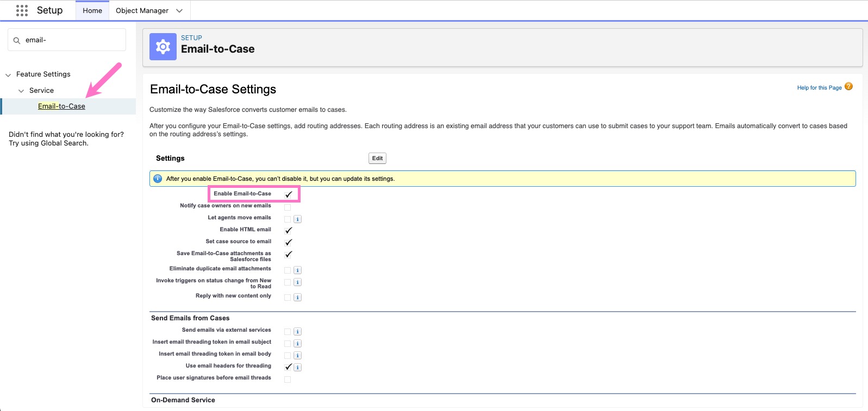868x411 pixels.
Task: Open the Object Manager dropdown arrow
Action: 179,11
